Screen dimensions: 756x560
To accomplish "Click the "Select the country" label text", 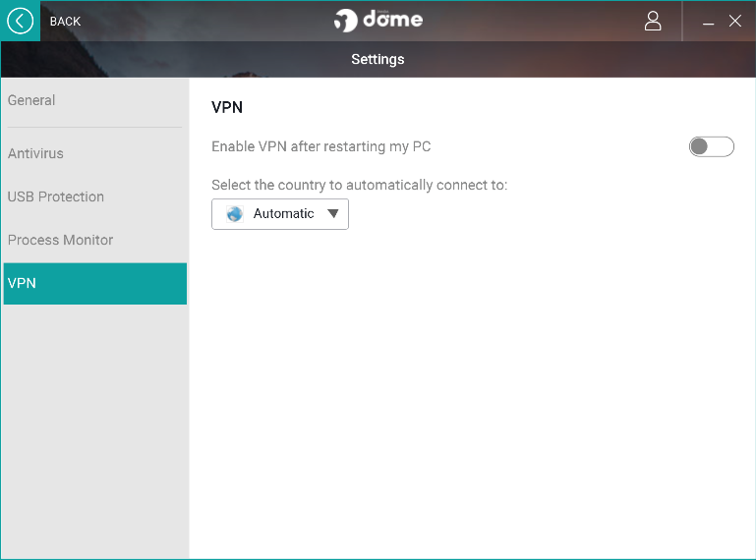I will [360, 185].
